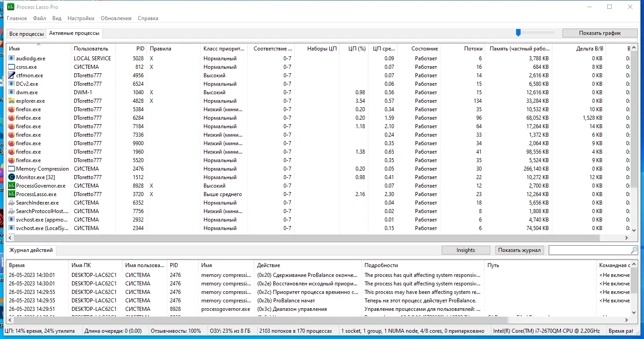Click the Firefox icon in the PID 5384 row

click(12, 109)
